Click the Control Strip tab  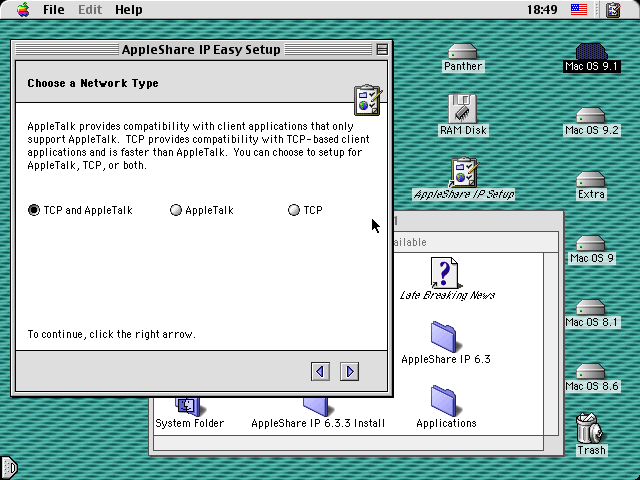pos(9,468)
